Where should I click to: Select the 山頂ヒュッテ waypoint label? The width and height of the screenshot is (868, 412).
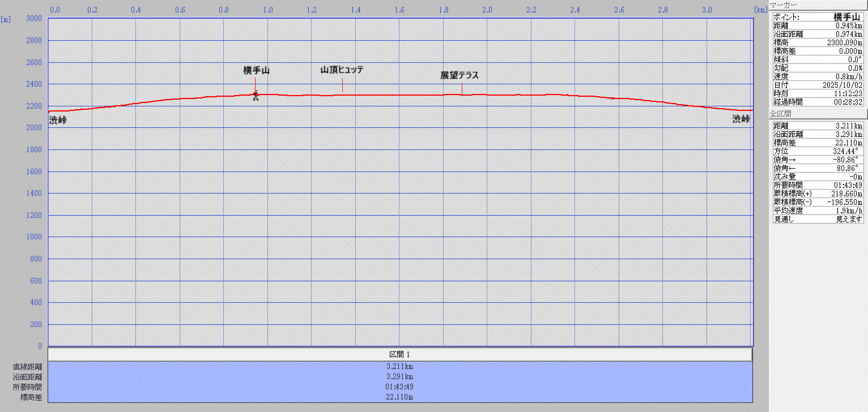click(x=342, y=70)
